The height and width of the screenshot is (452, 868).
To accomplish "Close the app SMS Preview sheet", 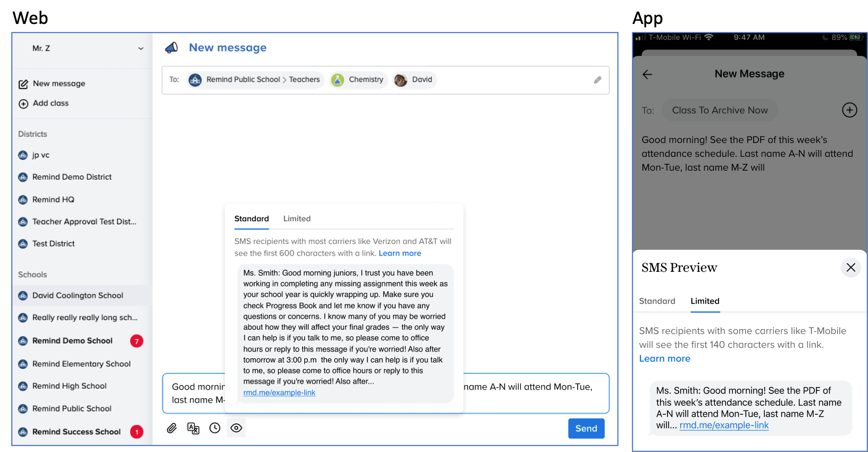I will pyautogui.click(x=851, y=267).
